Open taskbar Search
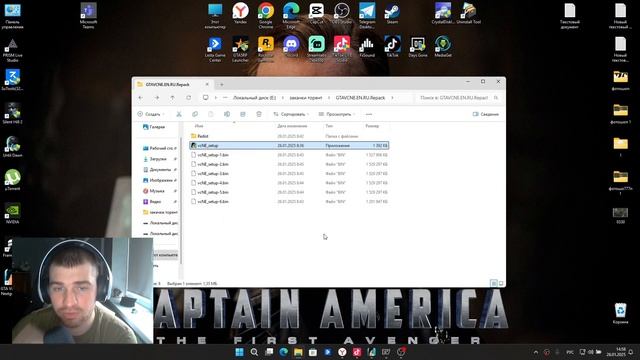 click(x=254, y=352)
